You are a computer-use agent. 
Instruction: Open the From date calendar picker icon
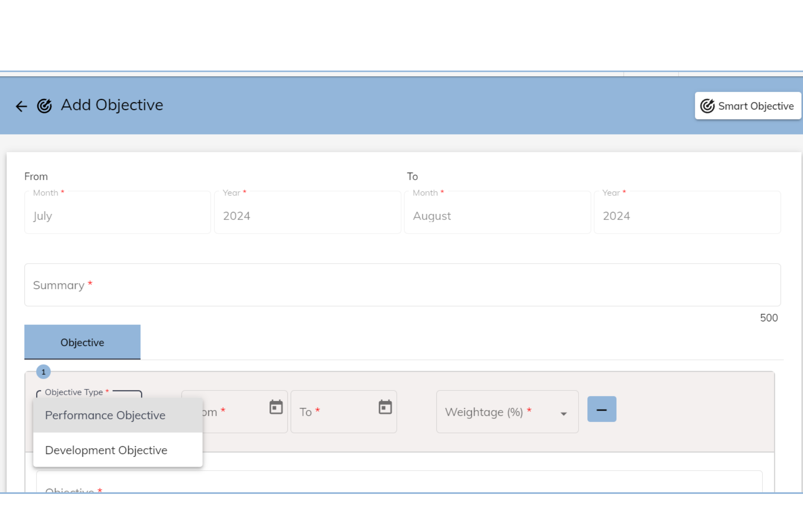[276, 407]
